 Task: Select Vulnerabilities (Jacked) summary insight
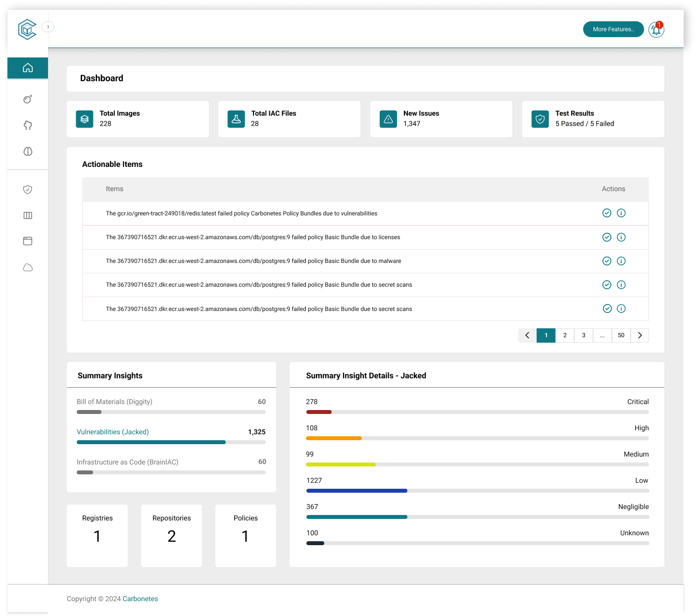(113, 432)
